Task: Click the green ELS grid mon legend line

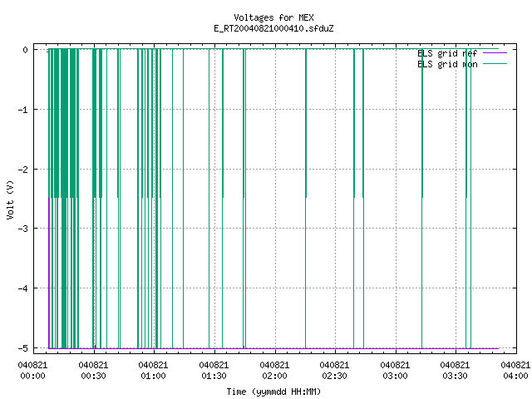Action: click(495, 63)
